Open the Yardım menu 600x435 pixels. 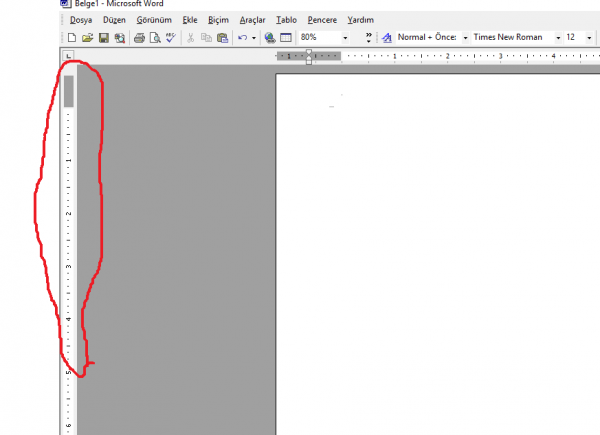360,20
